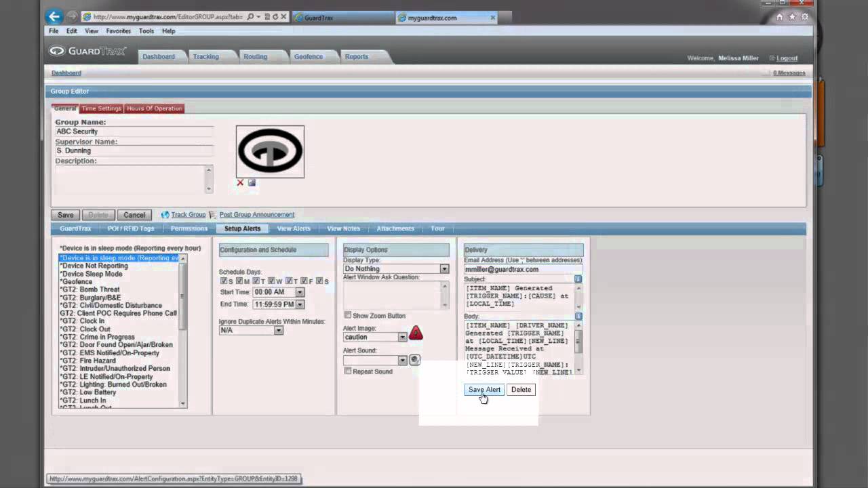Viewport: 868px width, 488px height.
Task: Click the Logout link
Action: click(x=787, y=58)
